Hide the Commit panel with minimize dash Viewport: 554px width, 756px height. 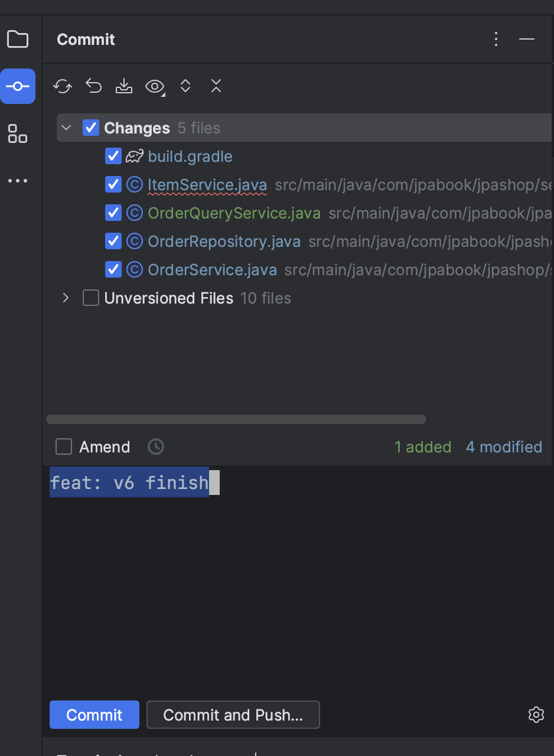(x=527, y=40)
